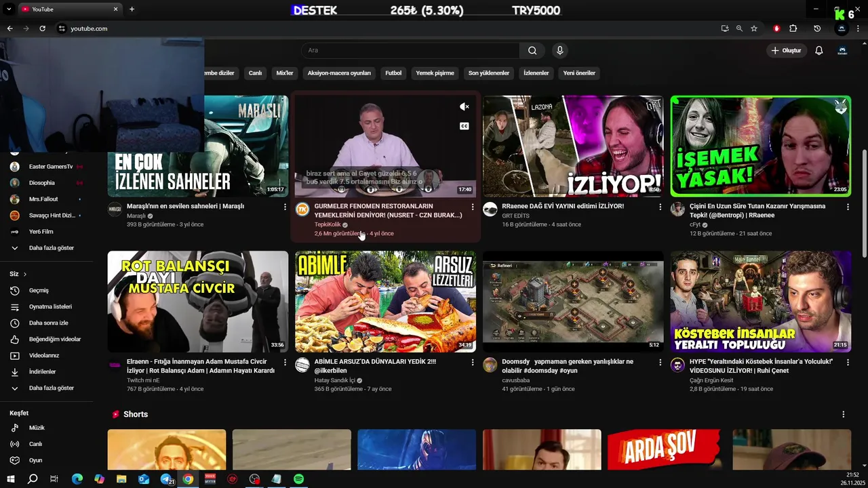
Task: Open Chrome extensions puzzle icon
Action: click(793, 28)
